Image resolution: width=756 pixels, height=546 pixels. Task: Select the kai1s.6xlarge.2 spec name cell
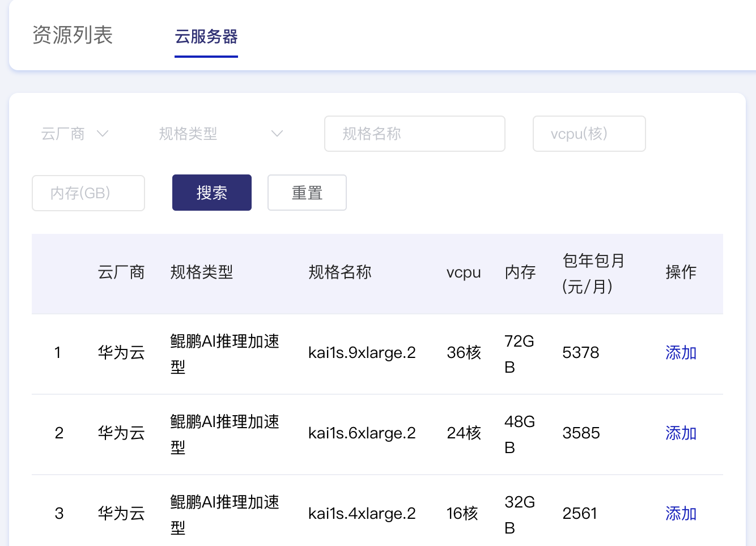point(362,433)
